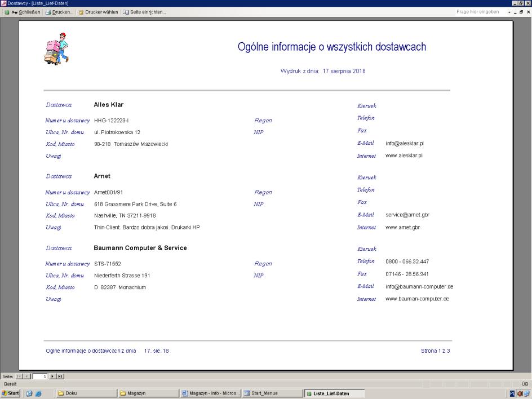This screenshot has height=399, width=532.
Task: Open the help box dropdown arrow
Action: point(509,12)
